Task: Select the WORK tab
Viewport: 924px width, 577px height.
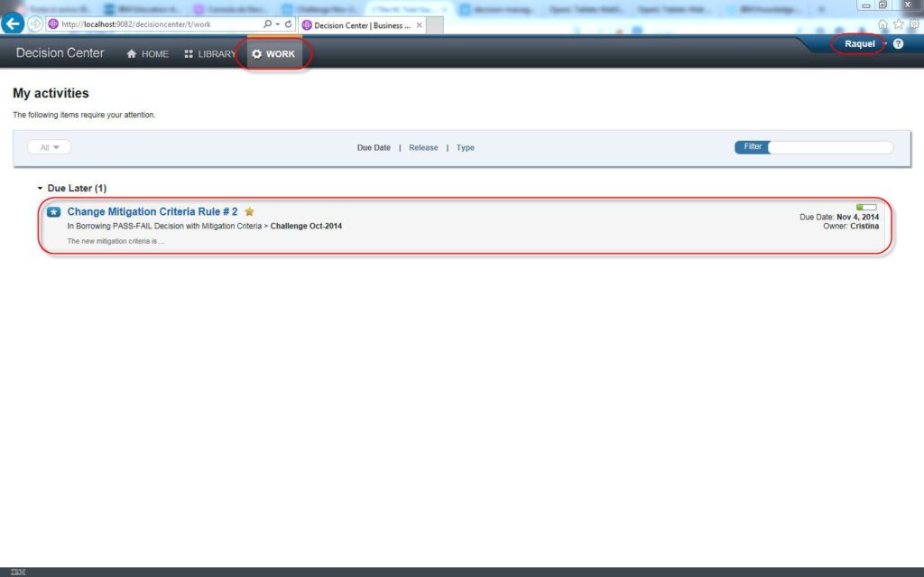Action: (x=273, y=54)
